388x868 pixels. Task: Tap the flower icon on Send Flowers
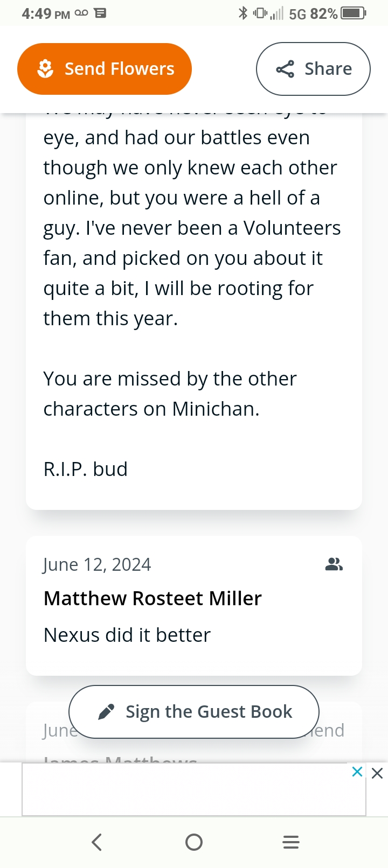click(x=45, y=69)
